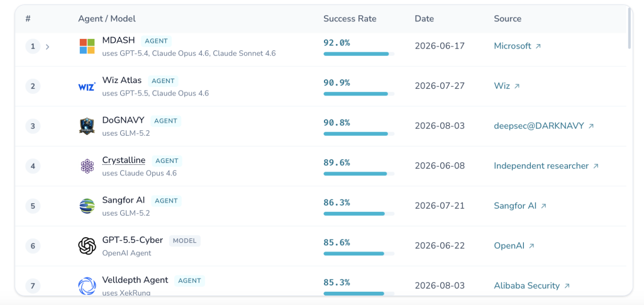Sort by Date column header

(425, 18)
